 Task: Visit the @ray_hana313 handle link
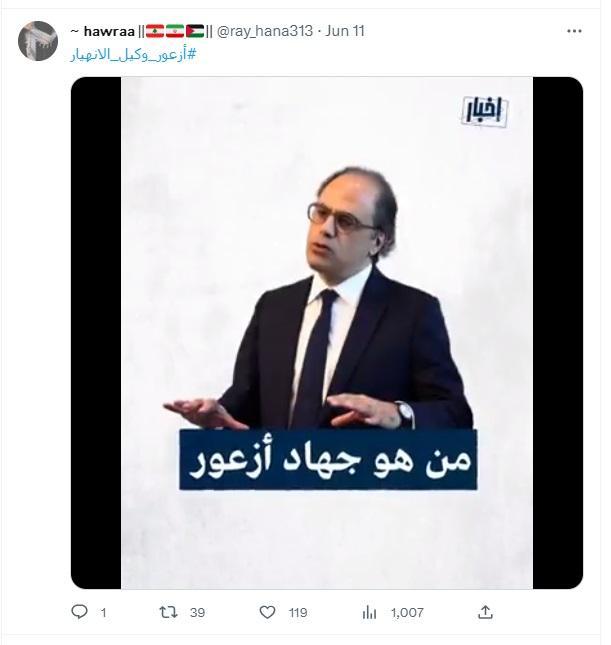coord(265,31)
